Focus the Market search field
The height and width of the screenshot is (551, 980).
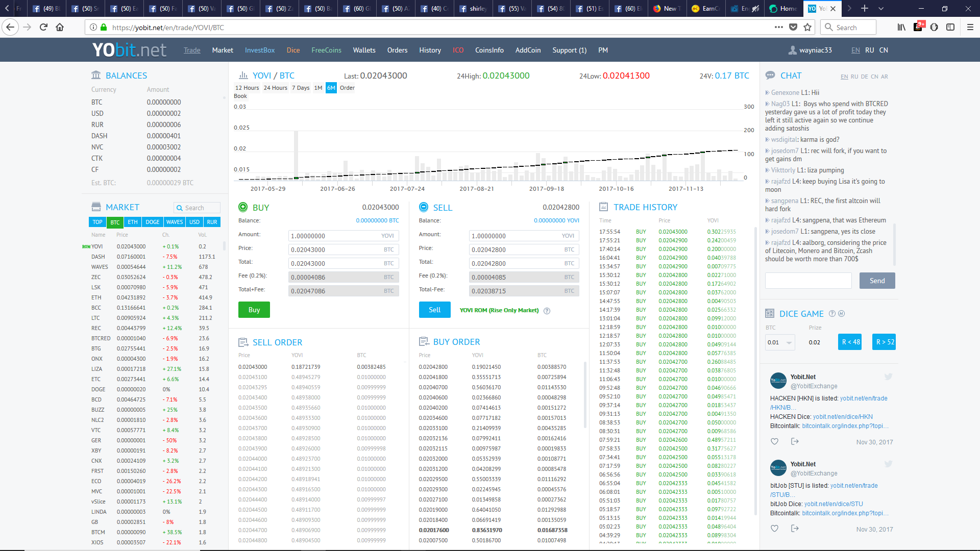click(198, 208)
